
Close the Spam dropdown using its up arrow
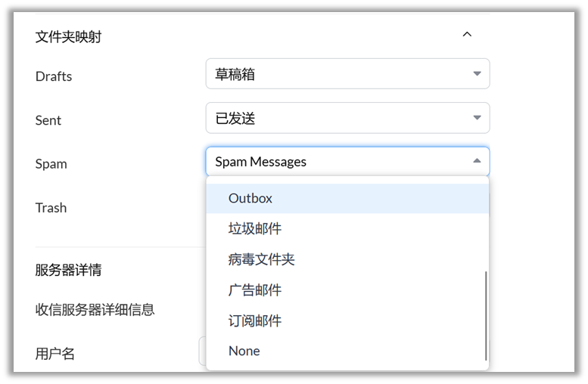[x=477, y=161]
